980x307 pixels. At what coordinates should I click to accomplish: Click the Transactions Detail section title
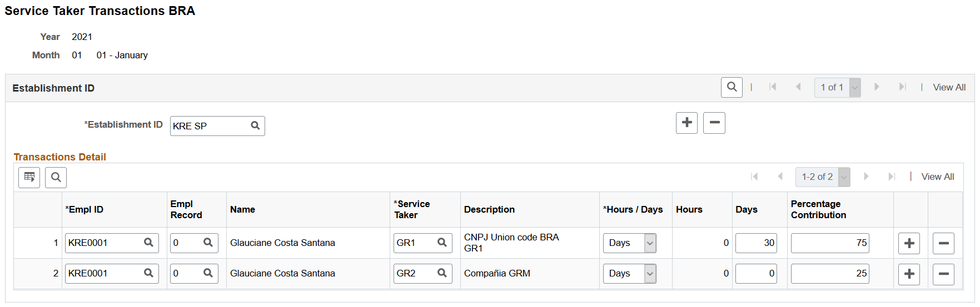coord(59,157)
